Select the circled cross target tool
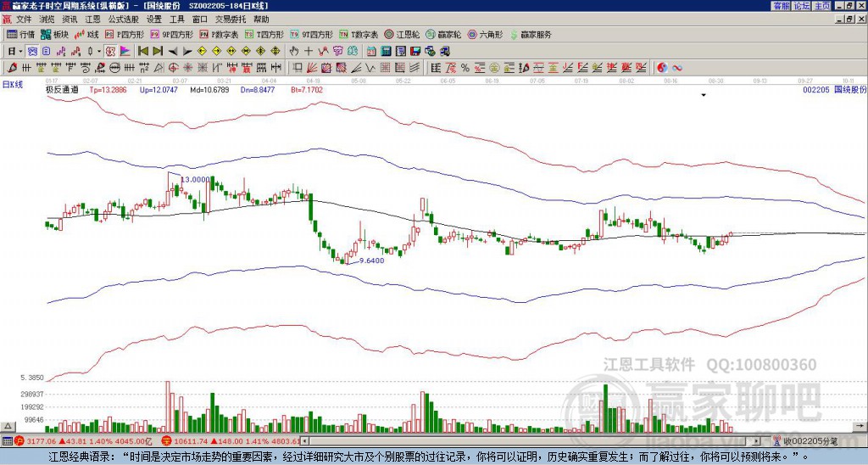868x465 pixels. click(x=173, y=68)
